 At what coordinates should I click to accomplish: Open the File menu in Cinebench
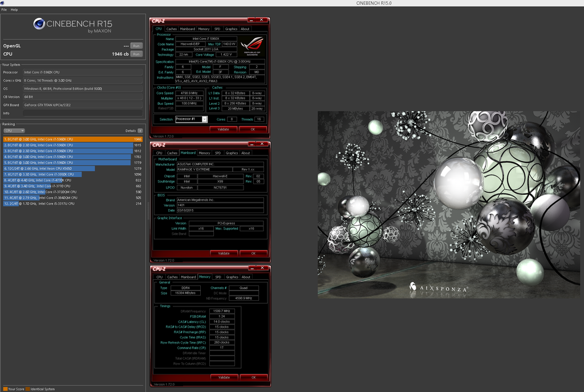[4, 10]
